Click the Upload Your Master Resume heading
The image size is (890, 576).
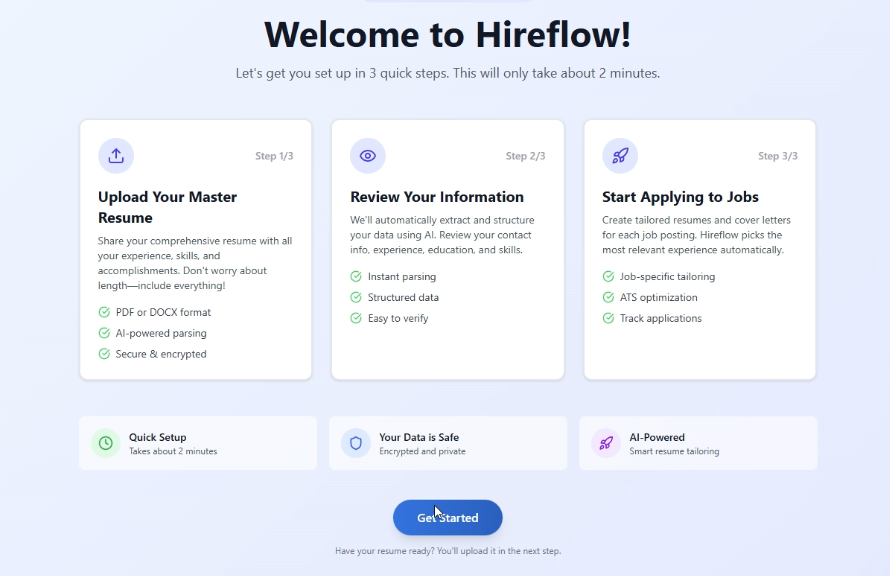(167, 207)
